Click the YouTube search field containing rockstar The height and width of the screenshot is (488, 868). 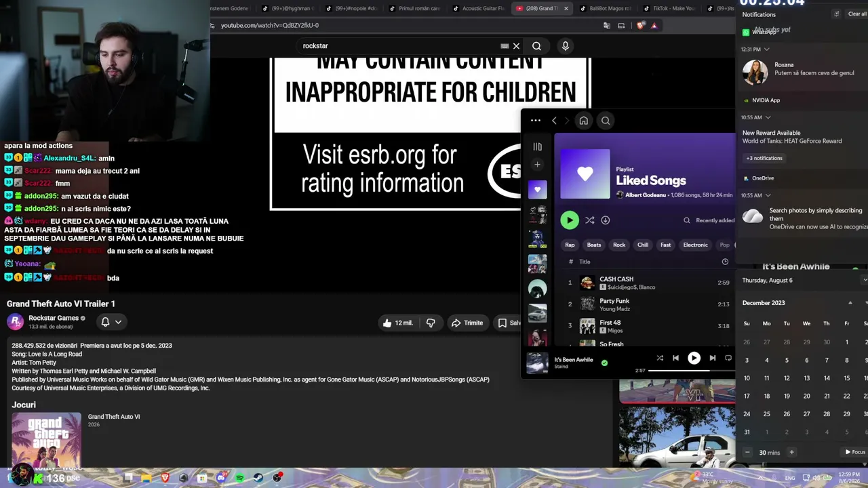(x=400, y=46)
